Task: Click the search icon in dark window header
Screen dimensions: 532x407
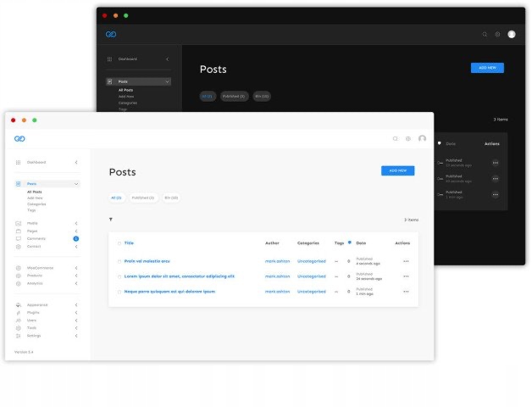Action: 485,35
